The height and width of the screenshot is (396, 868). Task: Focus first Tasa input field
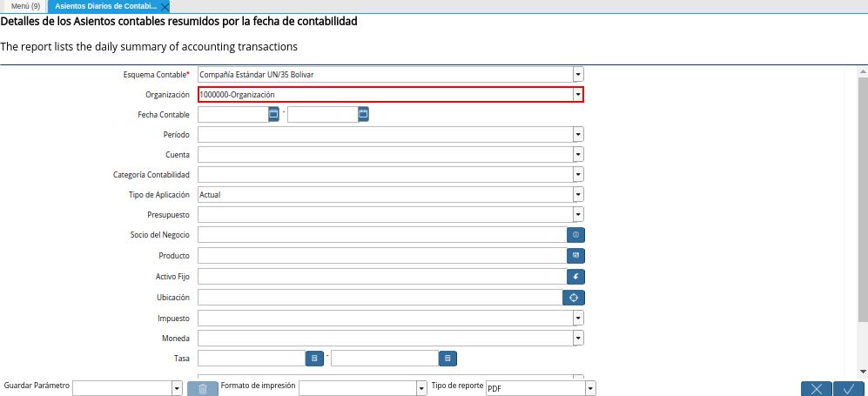pos(252,359)
